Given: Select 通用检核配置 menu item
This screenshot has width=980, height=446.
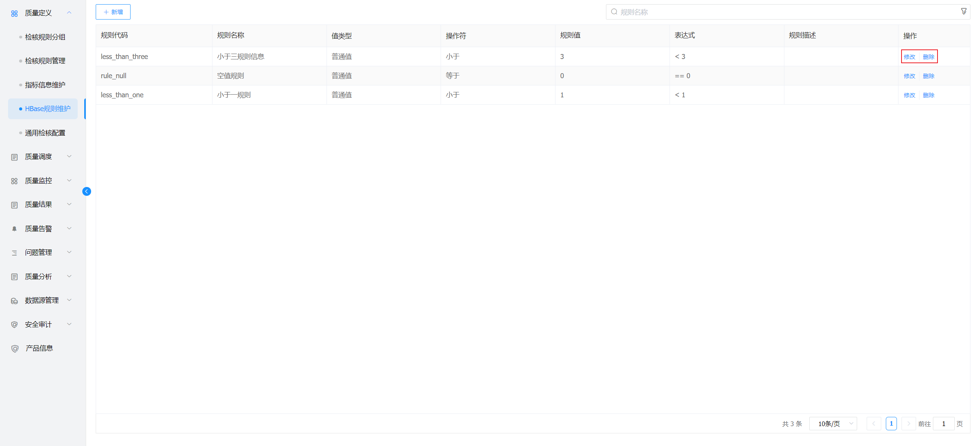Looking at the screenshot, I should coord(45,133).
